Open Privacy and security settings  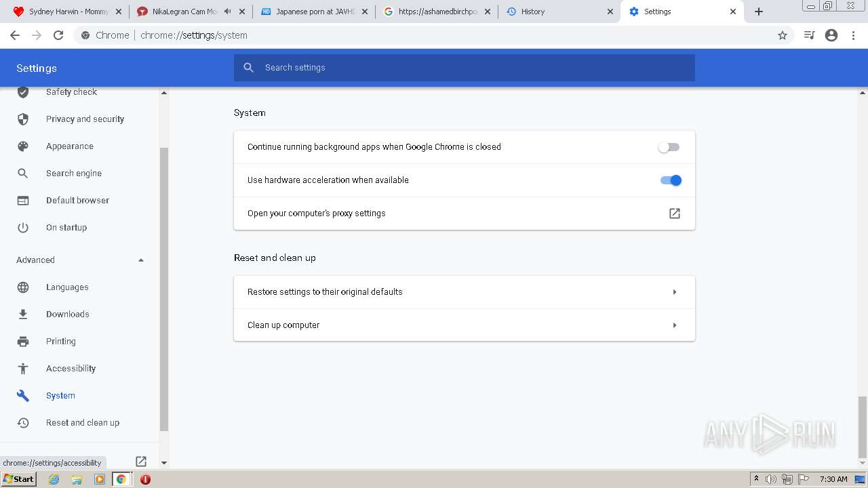click(85, 119)
